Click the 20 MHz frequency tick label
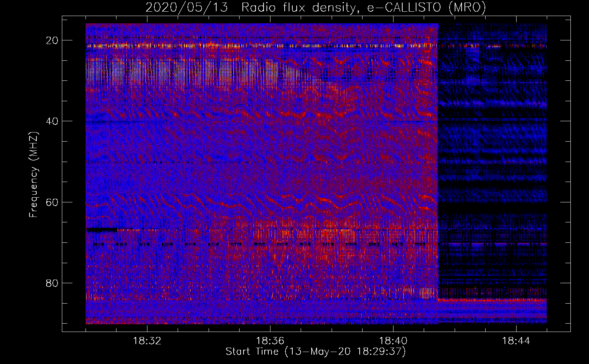This screenshot has width=589, height=364. coord(52,40)
